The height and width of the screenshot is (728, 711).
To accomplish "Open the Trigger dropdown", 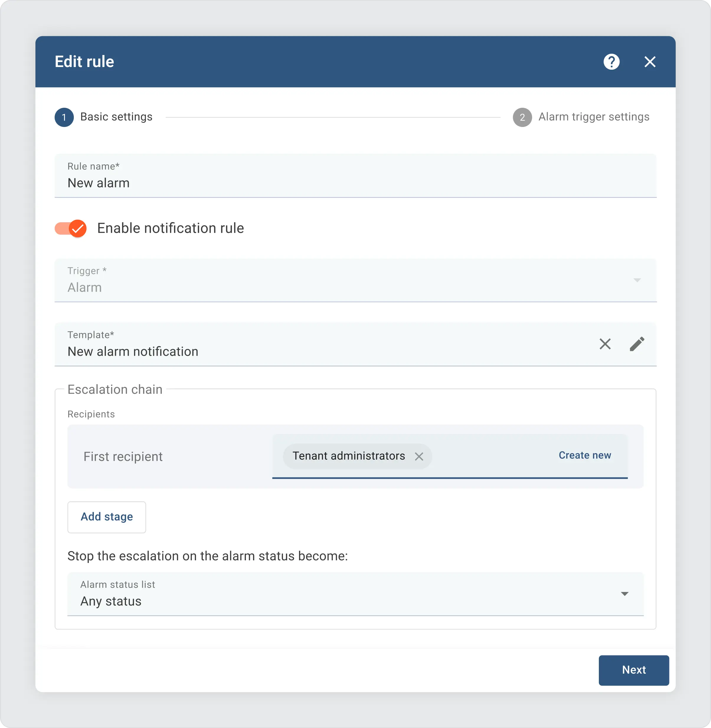I will 355,280.
